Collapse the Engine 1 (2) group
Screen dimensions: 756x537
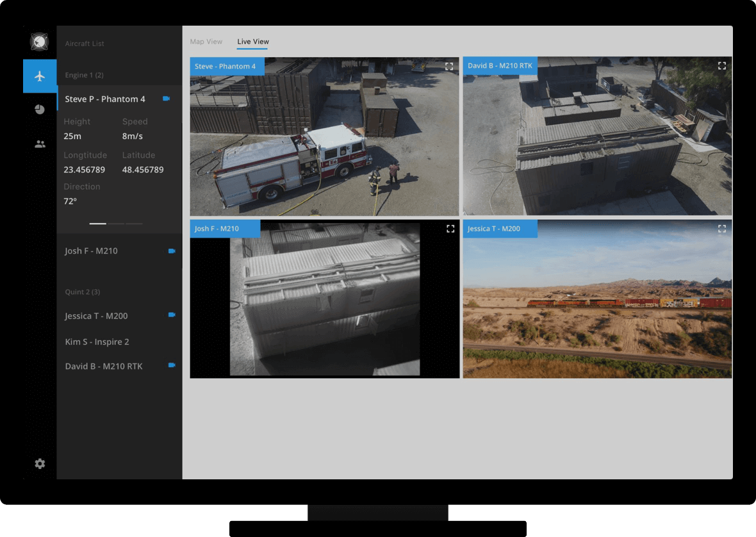[85, 75]
